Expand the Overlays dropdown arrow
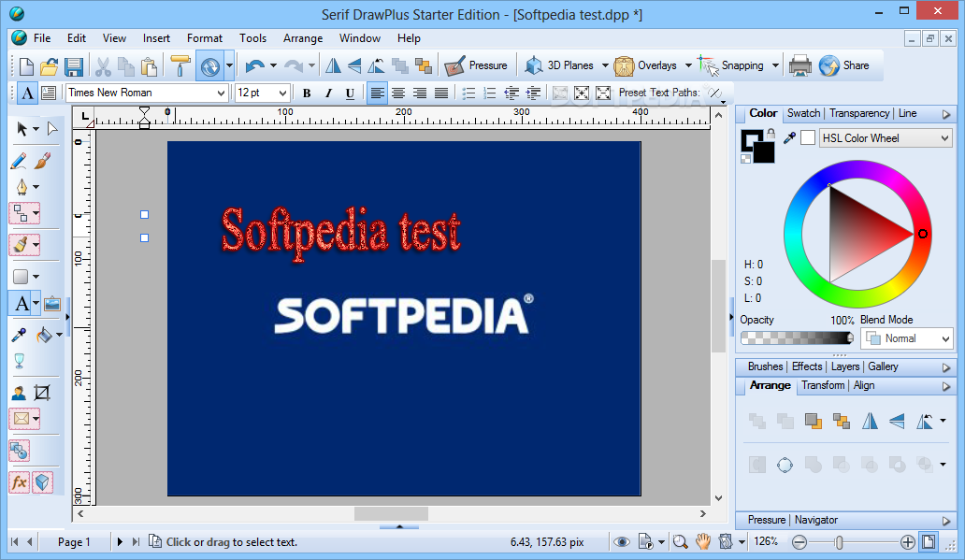Screen dimensions: 965x560 tap(688, 65)
